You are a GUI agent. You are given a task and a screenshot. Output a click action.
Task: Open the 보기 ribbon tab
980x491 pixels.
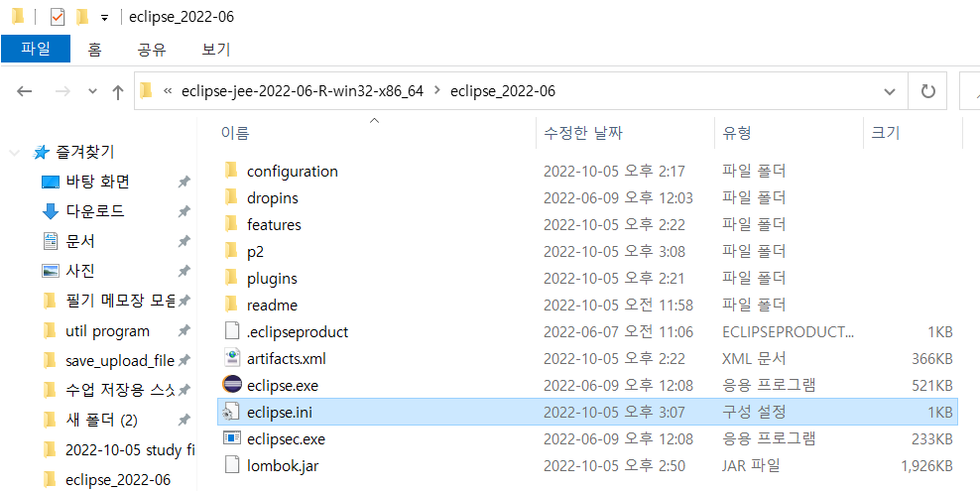[x=216, y=50]
